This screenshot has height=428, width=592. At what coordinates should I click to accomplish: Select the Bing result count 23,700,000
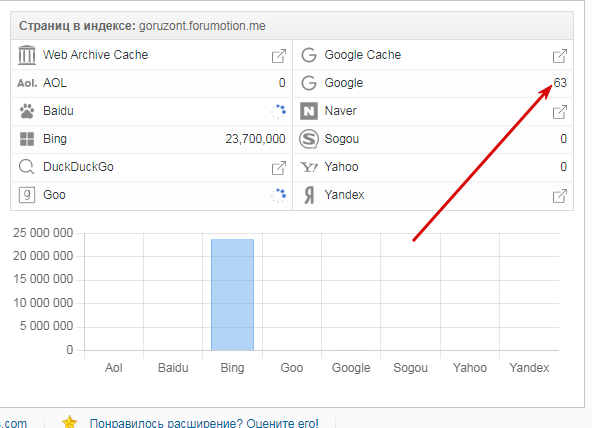(255, 139)
